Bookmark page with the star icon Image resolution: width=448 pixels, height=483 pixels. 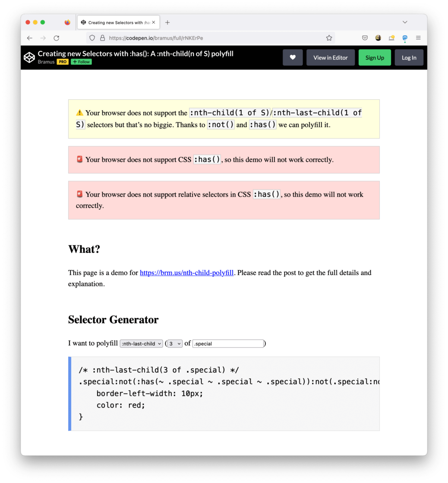[x=329, y=38]
